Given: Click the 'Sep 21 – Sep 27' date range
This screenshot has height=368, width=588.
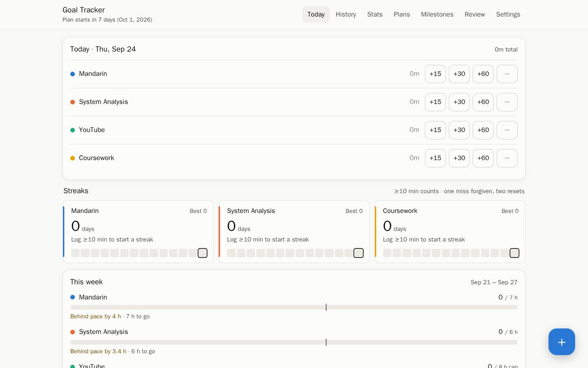Looking at the screenshot, I should pos(494,282).
